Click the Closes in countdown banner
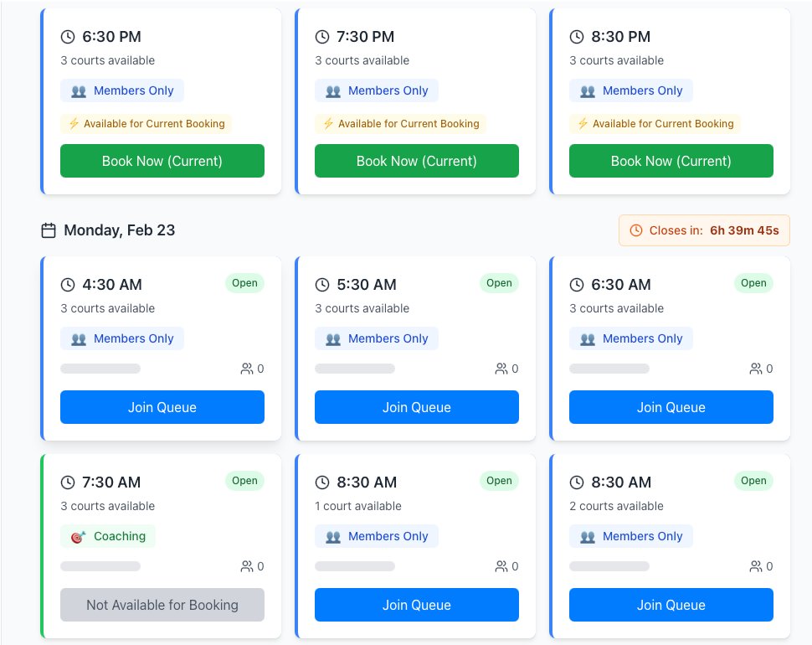Viewport: 812px width, 645px height. point(704,230)
